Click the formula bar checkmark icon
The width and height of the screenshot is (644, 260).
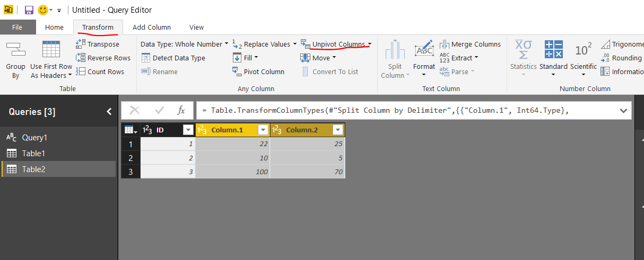[x=159, y=110]
